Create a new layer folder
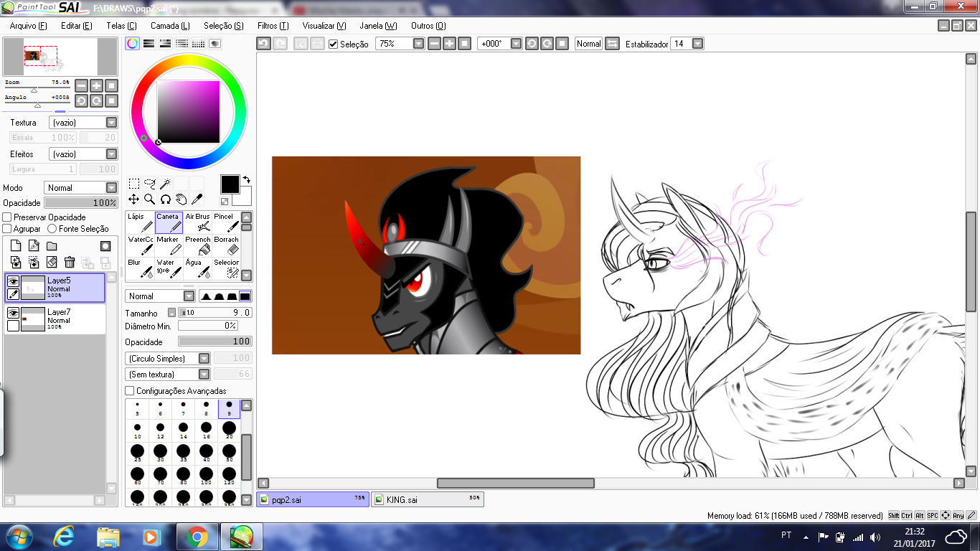Screen dimensions: 980x551 pyautogui.click(x=52, y=246)
